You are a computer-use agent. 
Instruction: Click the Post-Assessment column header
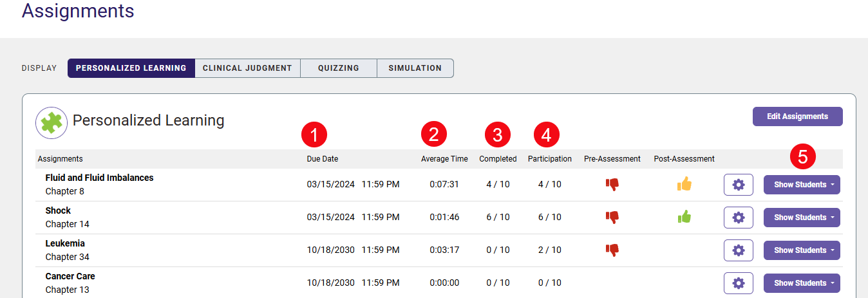684,159
